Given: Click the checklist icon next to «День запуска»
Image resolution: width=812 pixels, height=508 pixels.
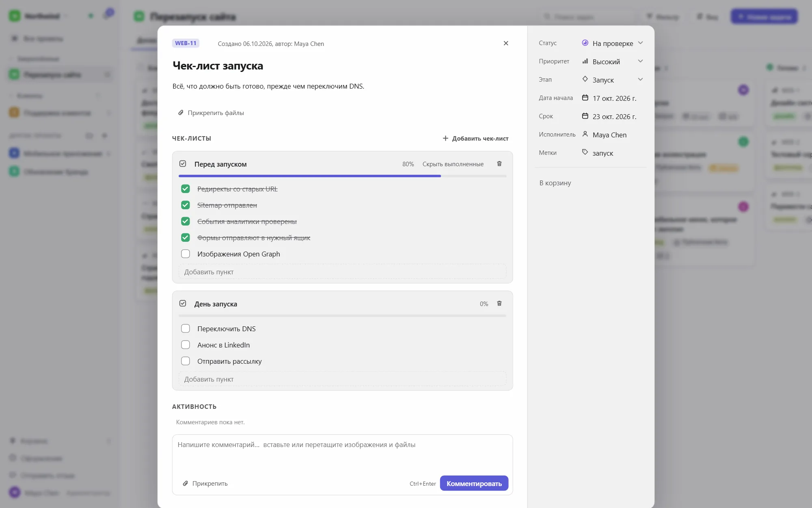Looking at the screenshot, I should (x=183, y=304).
